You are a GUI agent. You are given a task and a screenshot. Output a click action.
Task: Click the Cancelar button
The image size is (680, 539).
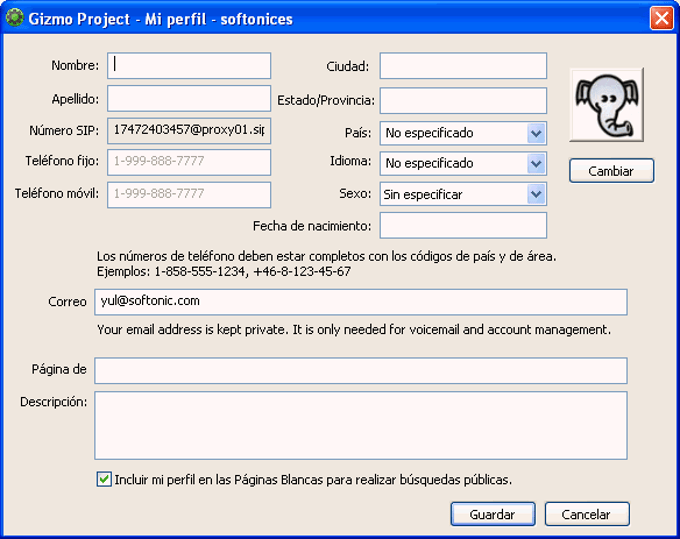(x=586, y=514)
